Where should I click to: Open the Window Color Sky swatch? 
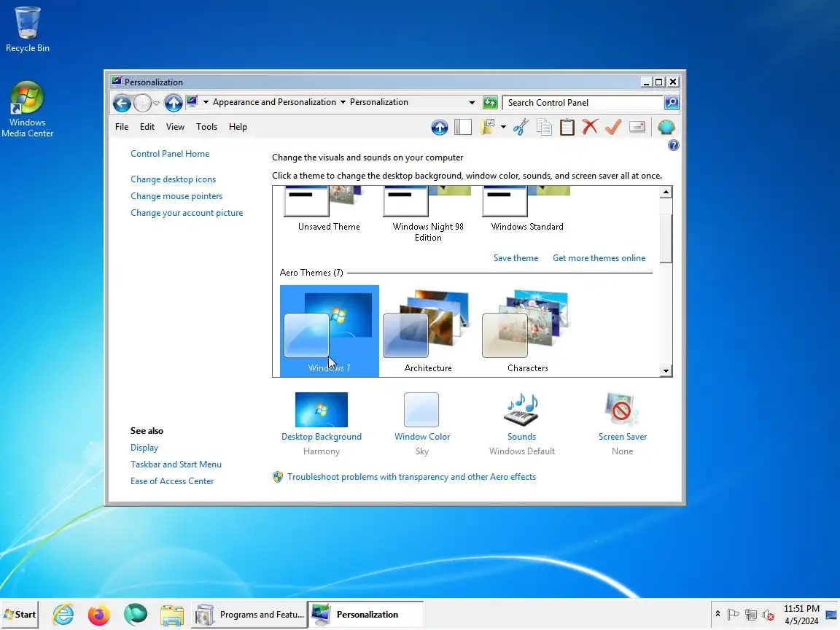[421, 410]
